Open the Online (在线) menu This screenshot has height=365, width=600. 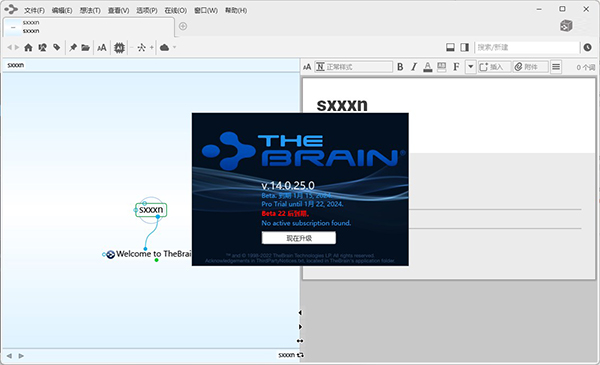tap(176, 10)
